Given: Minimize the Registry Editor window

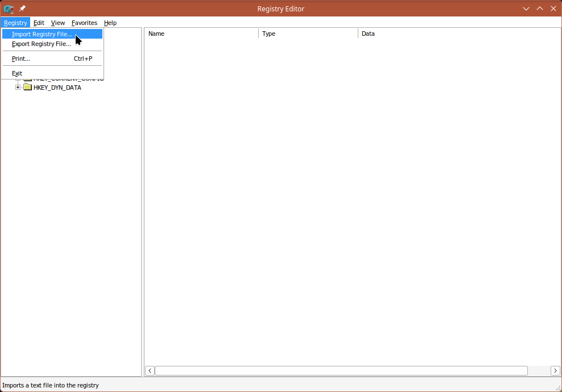Looking at the screenshot, I should [526, 9].
